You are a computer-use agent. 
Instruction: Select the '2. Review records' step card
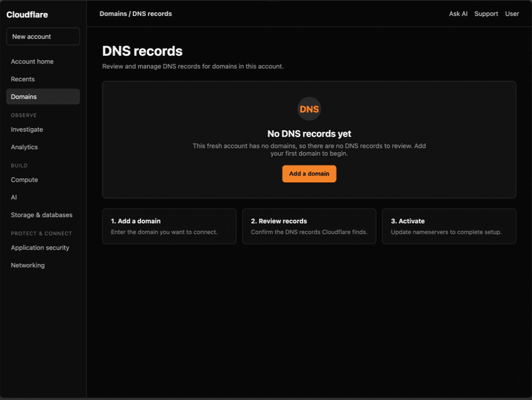point(309,227)
